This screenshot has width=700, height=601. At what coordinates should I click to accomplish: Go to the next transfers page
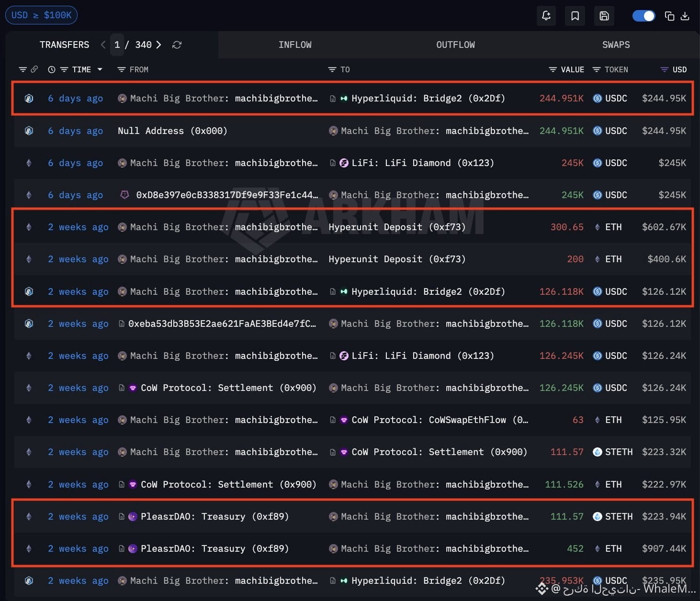(x=158, y=45)
